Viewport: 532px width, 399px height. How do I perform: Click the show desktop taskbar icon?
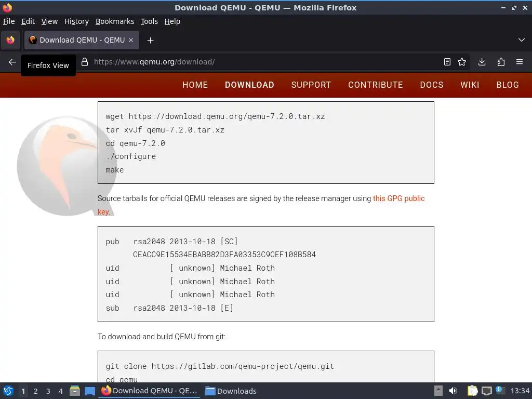click(89, 391)
